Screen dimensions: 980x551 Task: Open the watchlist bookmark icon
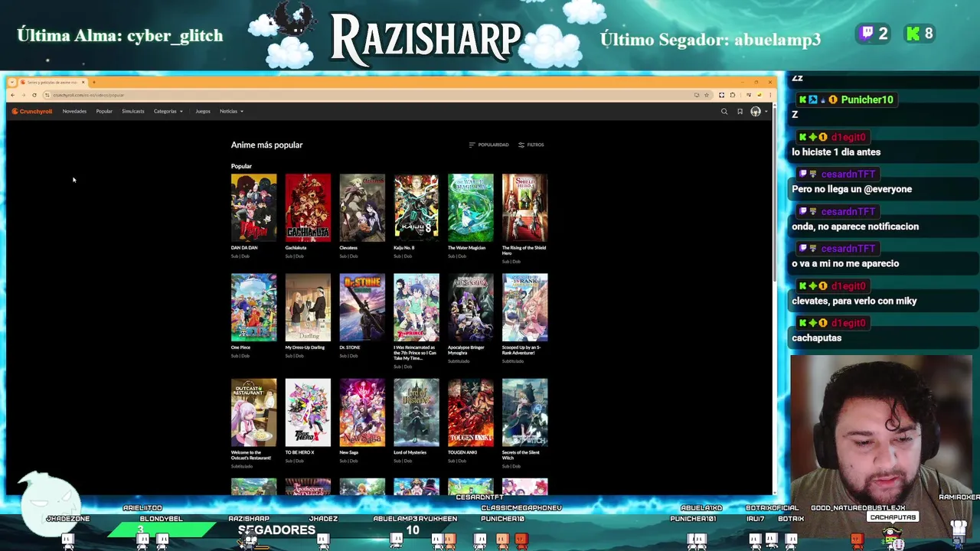pyautogui.click(x=740, y=112)
